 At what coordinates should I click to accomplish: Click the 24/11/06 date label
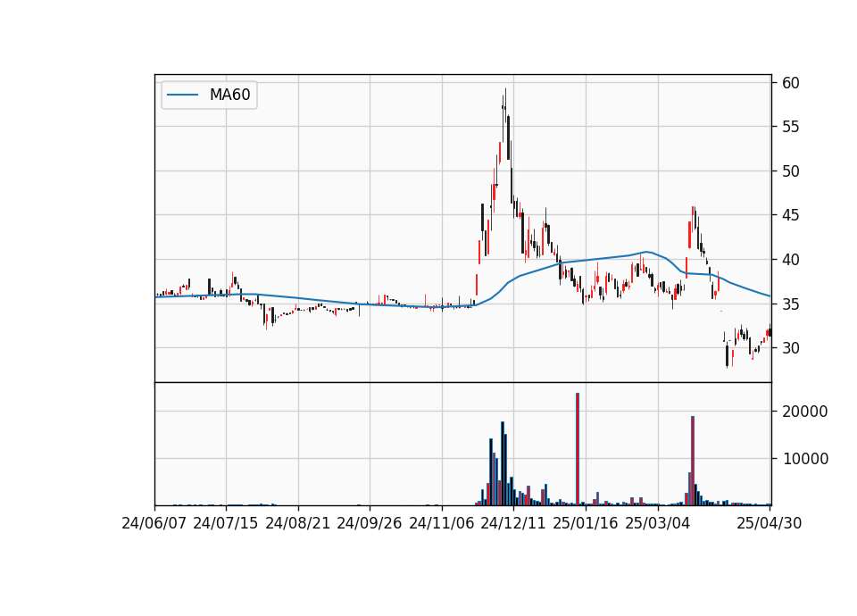pos(442,523)
